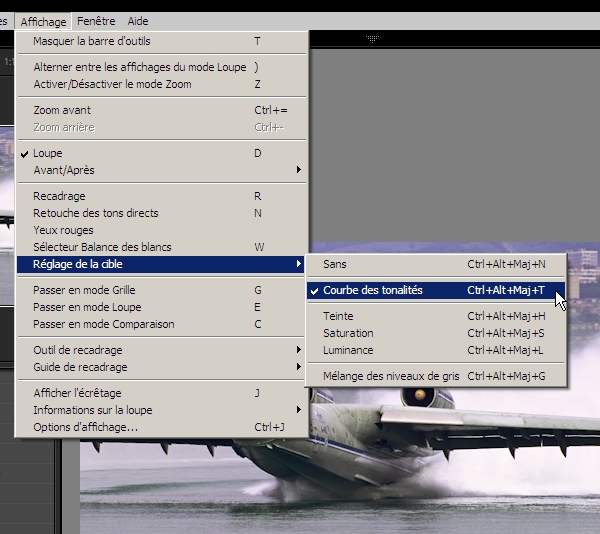600x534 pixels.
Task: Open the Aide menu
Action: [138, 21]
